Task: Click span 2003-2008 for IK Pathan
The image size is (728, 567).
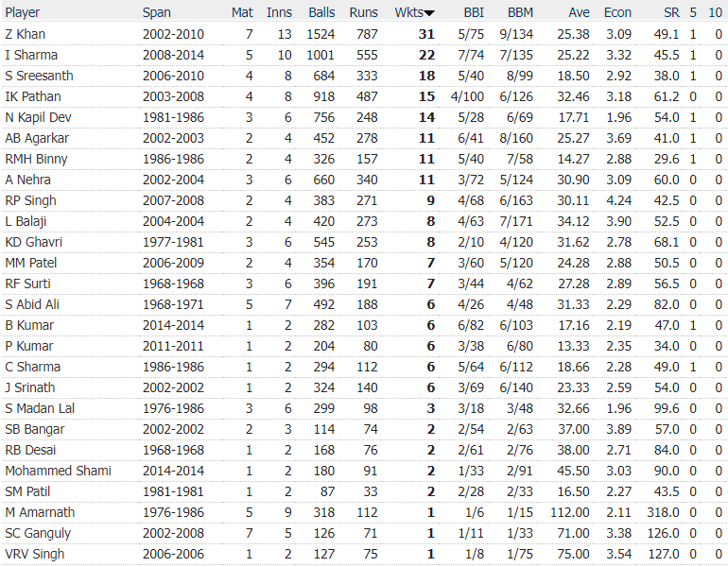Action: tap(173, 96)
